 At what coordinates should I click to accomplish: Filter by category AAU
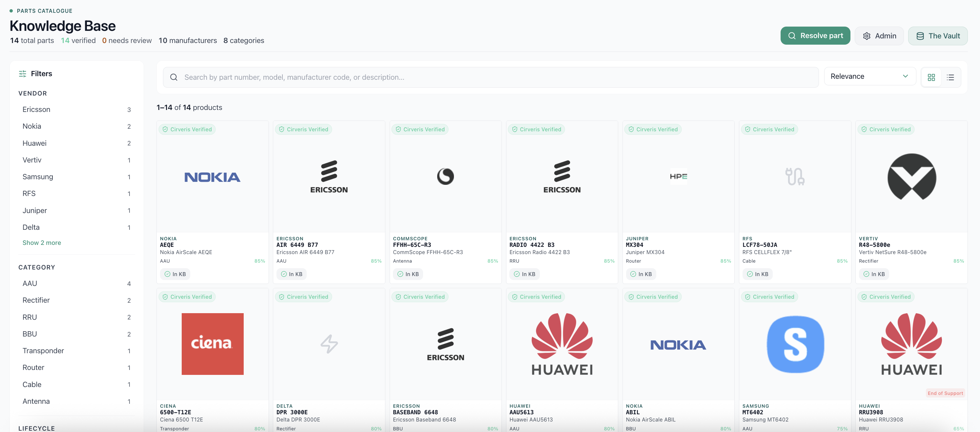pos(76,284)
